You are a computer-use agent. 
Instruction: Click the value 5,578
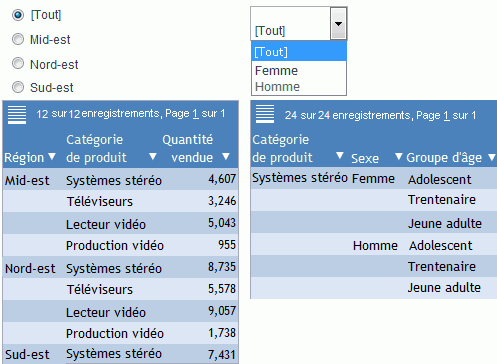[222, 289]
